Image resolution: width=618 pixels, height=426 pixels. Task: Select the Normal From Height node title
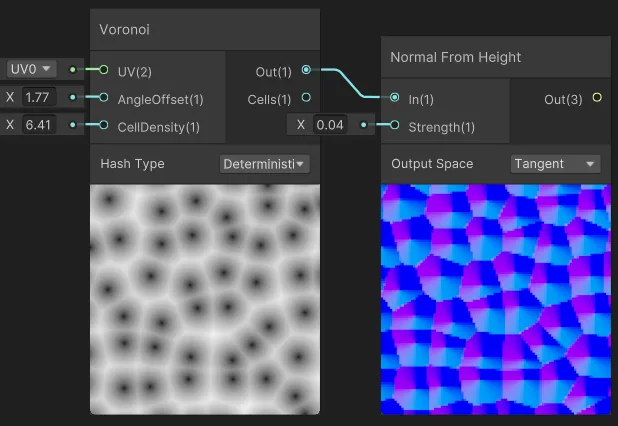point(456,57)
